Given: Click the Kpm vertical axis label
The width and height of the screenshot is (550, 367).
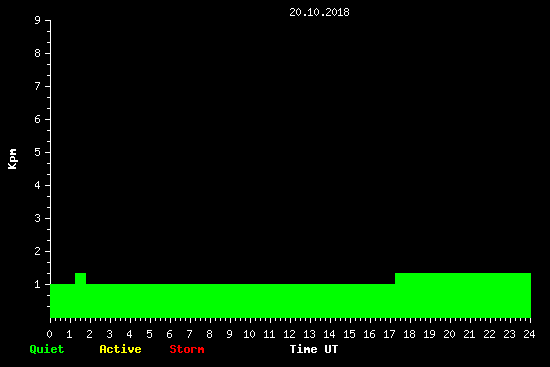Looking at the screenshot, I should tap(13, 159).
